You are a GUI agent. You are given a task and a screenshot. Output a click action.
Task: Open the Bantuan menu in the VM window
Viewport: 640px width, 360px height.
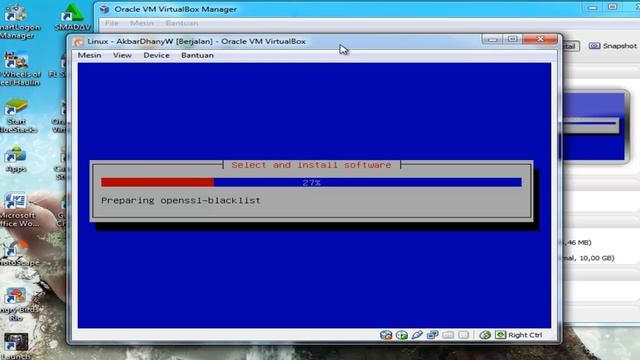click(x=197, y=55)
